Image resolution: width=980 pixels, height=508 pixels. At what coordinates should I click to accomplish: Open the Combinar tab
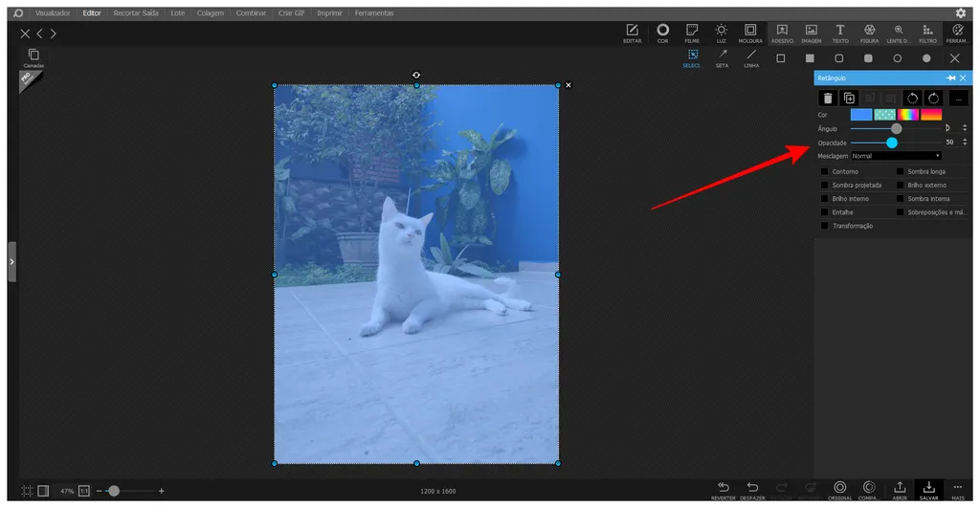(x=251, y=13)
